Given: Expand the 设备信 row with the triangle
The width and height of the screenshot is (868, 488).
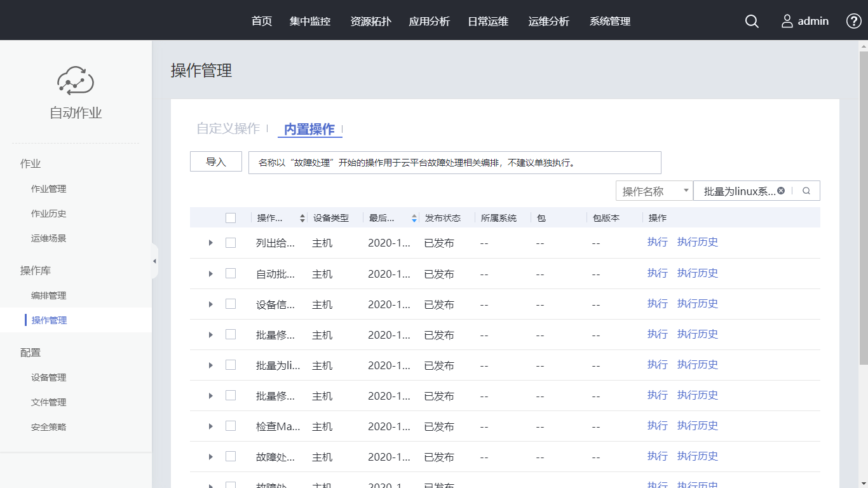Looking at the screenshot, I should tap(211, 304).
